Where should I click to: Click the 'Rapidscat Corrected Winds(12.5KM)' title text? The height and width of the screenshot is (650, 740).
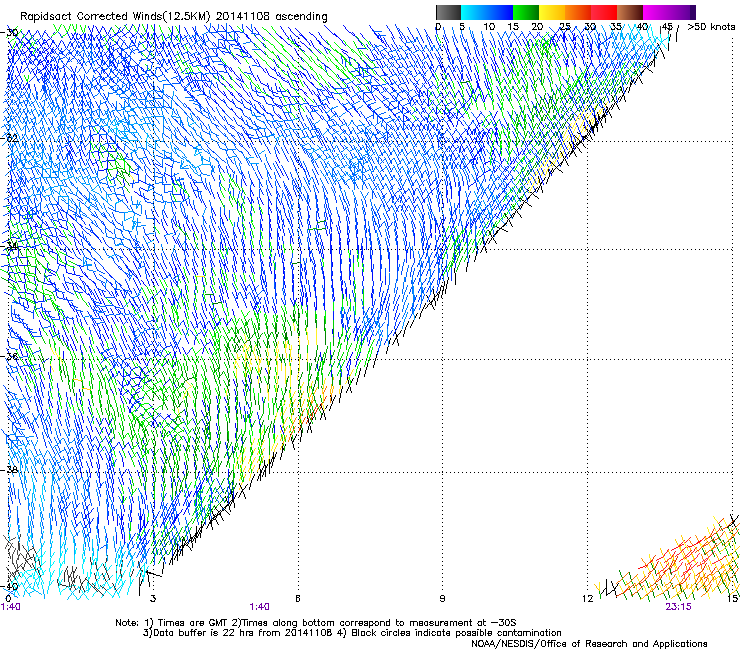tap(115, 16)
